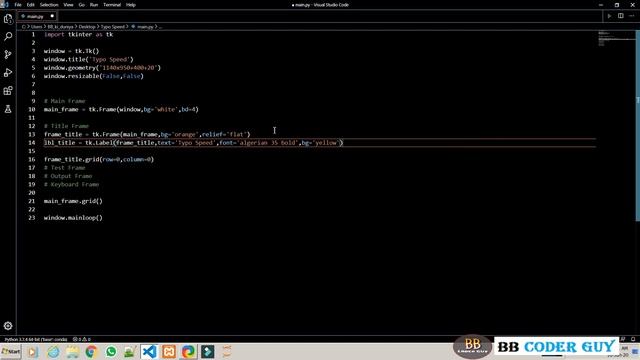Open the Explorer view in activity bar
This screenshot has height=360, width=640.
(8, 19)
